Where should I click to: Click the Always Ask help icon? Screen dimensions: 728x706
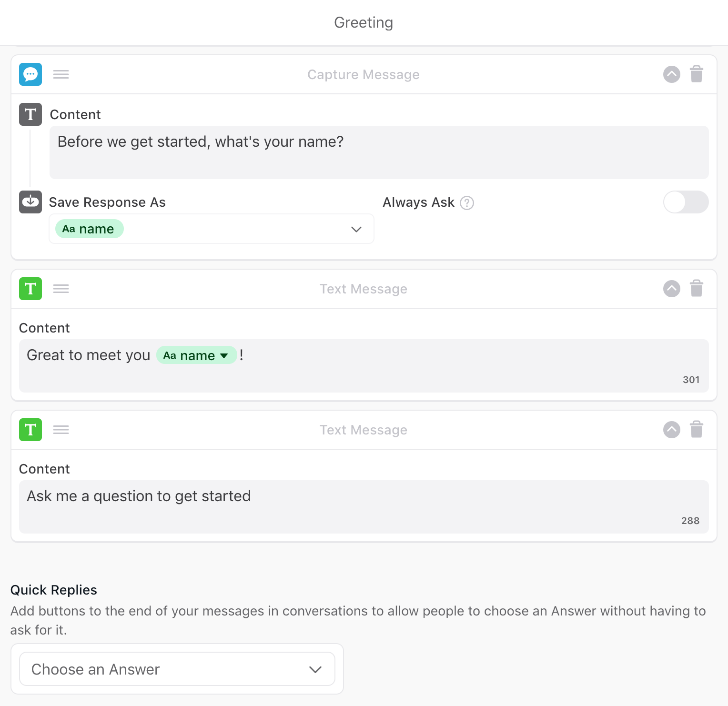point(467,203)
